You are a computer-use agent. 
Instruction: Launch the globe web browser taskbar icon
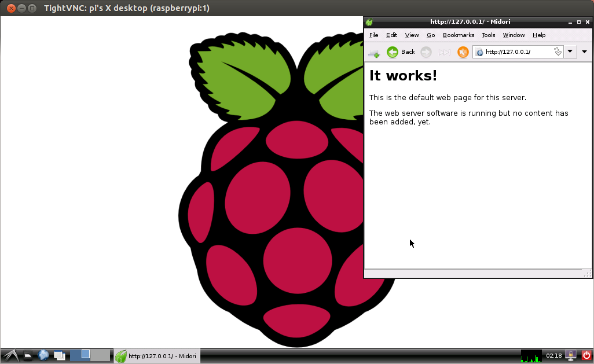click(x=43, y=355)
